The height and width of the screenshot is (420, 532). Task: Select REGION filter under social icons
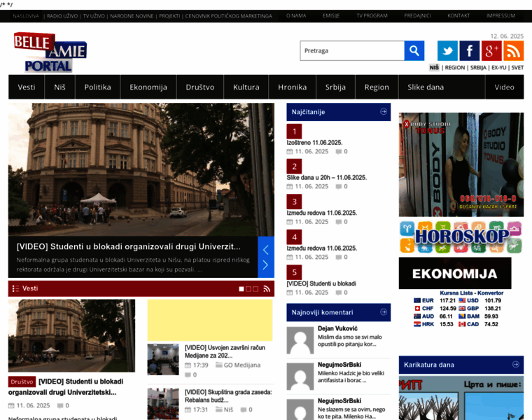[x=454, y=67]
